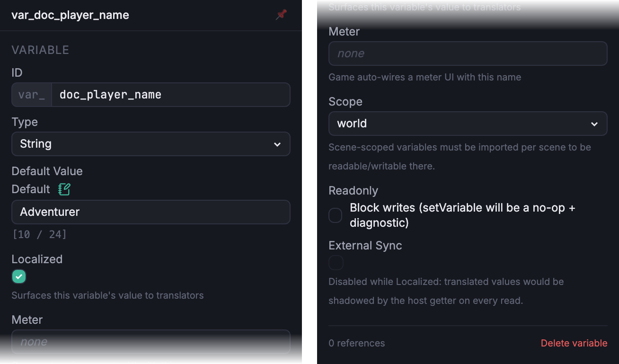Click the var_ prefix label in the ID field
The height and width of the screenshot is (364, 619).
click(x=32, y=95)
